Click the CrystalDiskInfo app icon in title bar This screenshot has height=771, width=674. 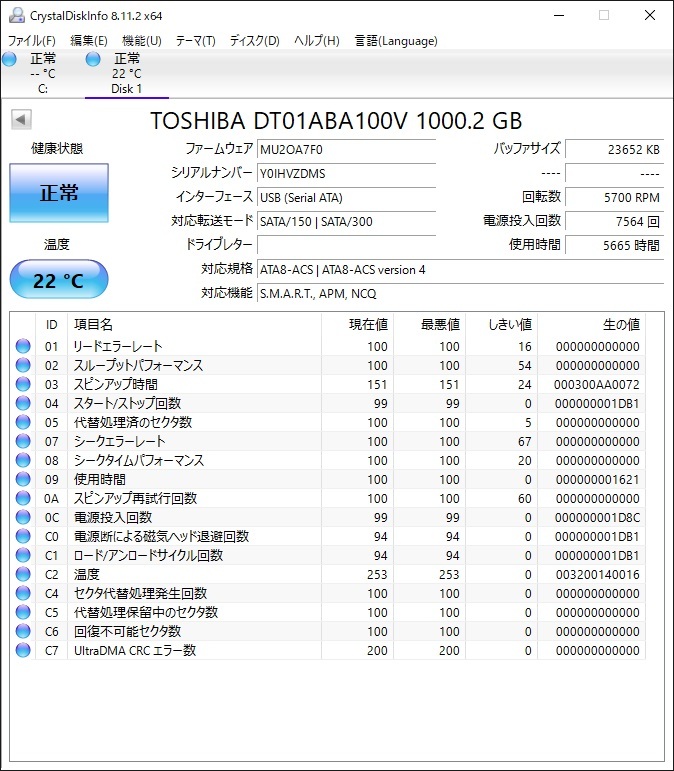click(x=16, y=14)
